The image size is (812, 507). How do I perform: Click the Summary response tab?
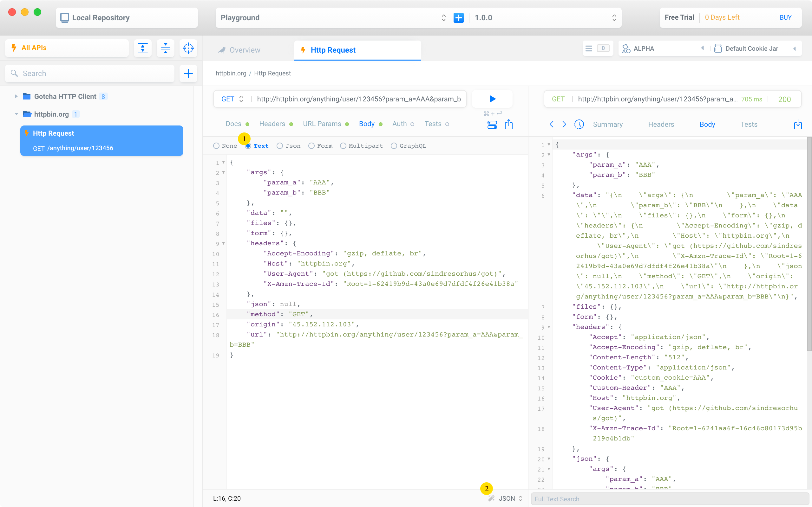coord(608,125)
